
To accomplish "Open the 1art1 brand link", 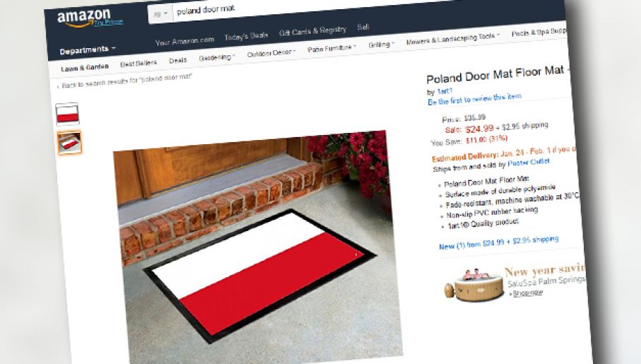I will pyautogui.click(x=445, y=90).
